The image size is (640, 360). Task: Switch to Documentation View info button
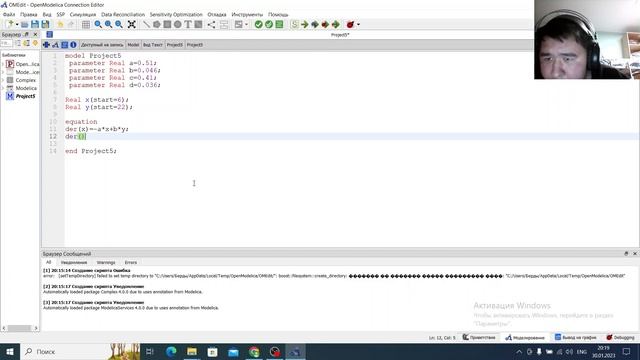click(x=73, y=44)
